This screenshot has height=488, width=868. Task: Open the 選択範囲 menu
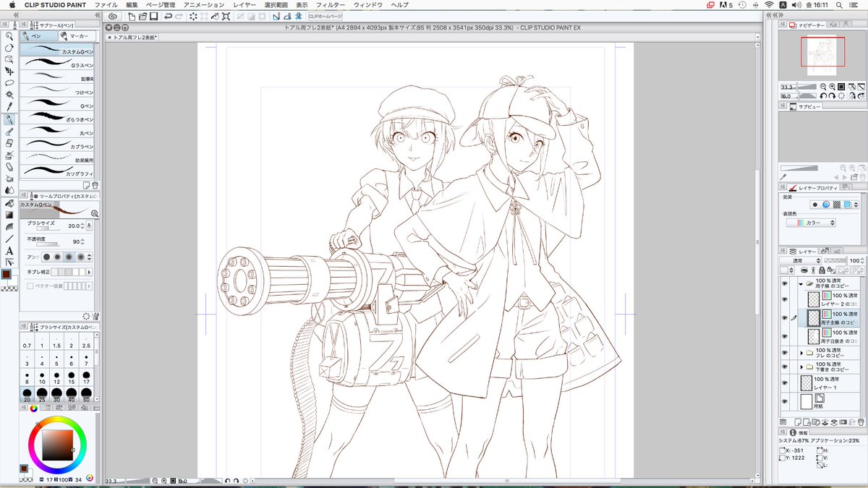(x=276, y=4)
